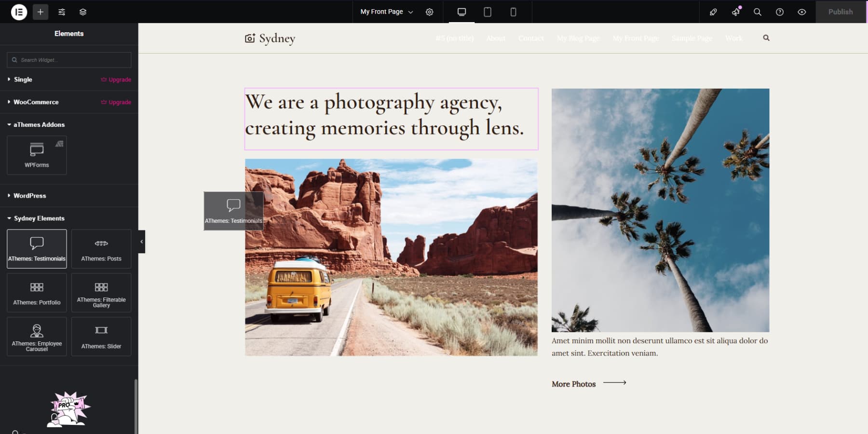Select the 'Amet minim mollit' paragraph
This screenshot has height=434, width=868.
pyautogui.click(x=660, y=347)
